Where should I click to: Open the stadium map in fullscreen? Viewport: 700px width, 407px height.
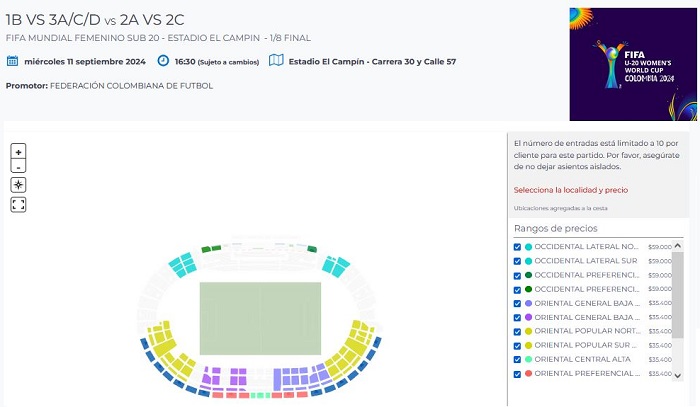click(18, 204)
